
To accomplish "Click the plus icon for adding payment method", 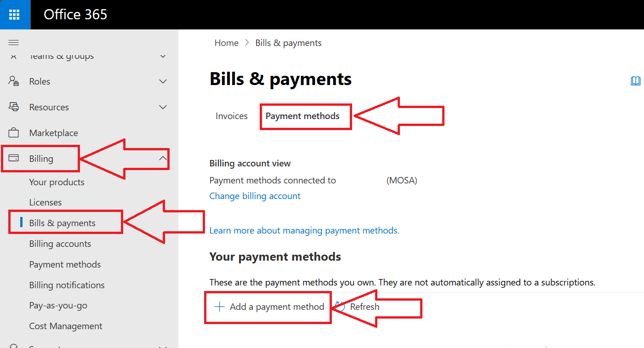I will [220, 307].
